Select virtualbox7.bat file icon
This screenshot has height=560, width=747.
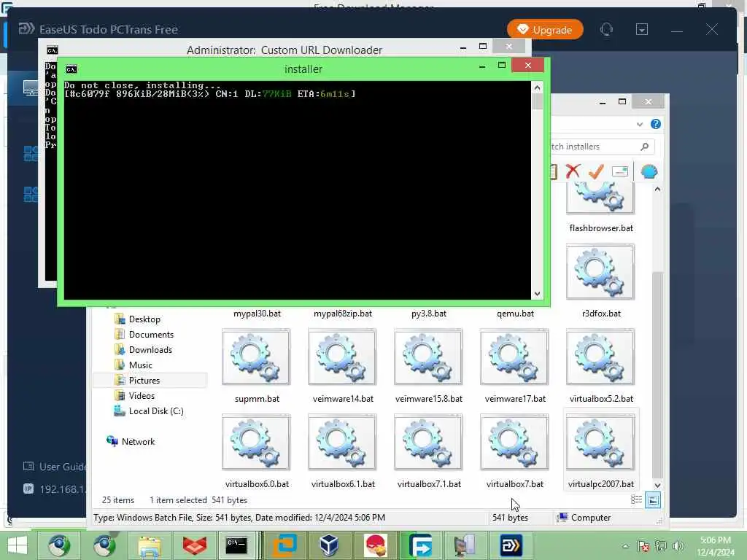point(514,443)
